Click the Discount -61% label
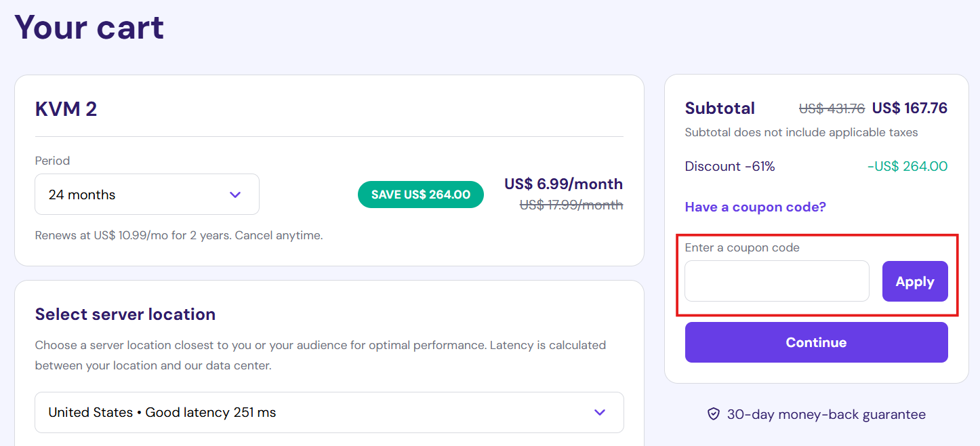This screenshot has height=446, width=980. [730, 166]
